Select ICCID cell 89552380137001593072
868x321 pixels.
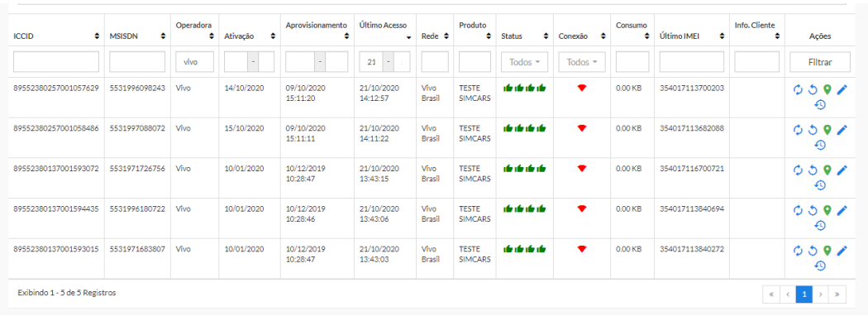pos(56,169)
